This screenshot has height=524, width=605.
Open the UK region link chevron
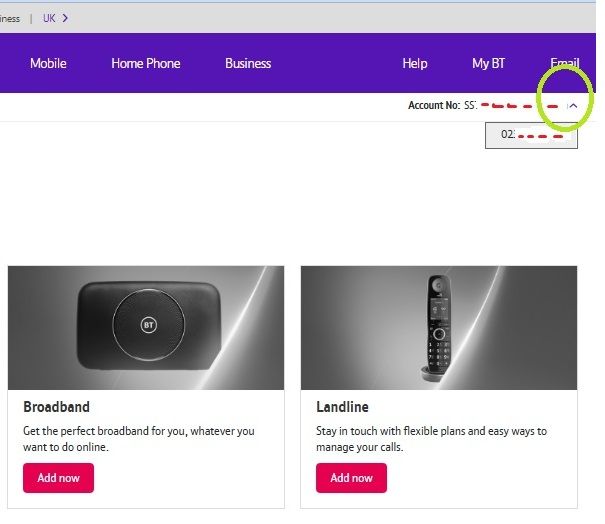pos(65,18)
